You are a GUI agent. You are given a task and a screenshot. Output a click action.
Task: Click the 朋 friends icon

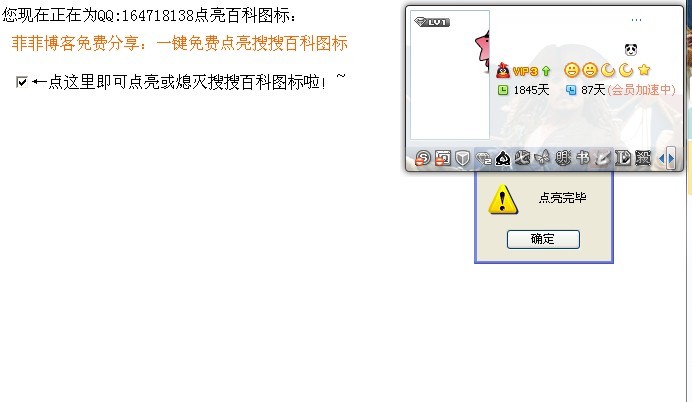(x=563, y=158)
